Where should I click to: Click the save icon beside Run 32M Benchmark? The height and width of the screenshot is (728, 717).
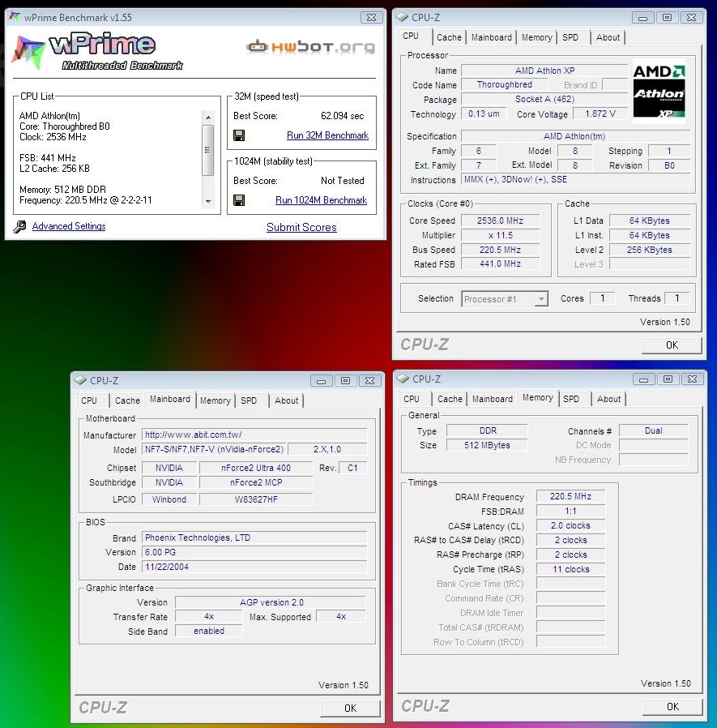coord(239,135)
